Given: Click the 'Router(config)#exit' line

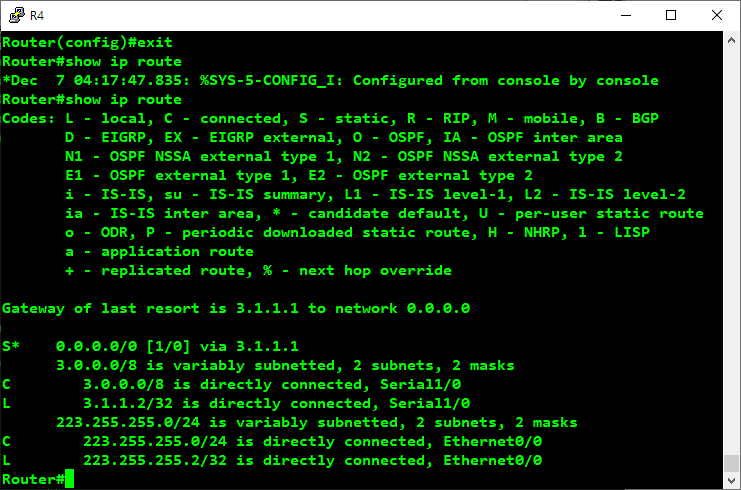Looking at the screenshot, I should (87, 43).
